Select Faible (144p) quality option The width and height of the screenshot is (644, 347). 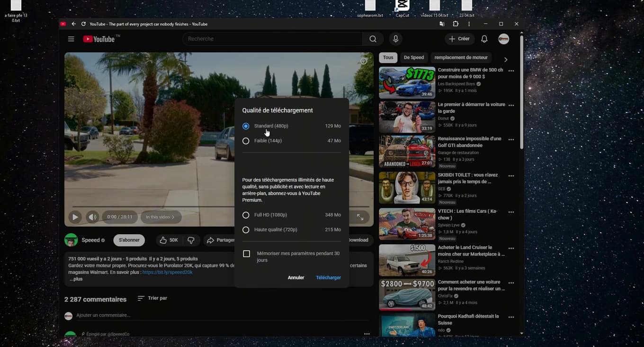(246, 141)
